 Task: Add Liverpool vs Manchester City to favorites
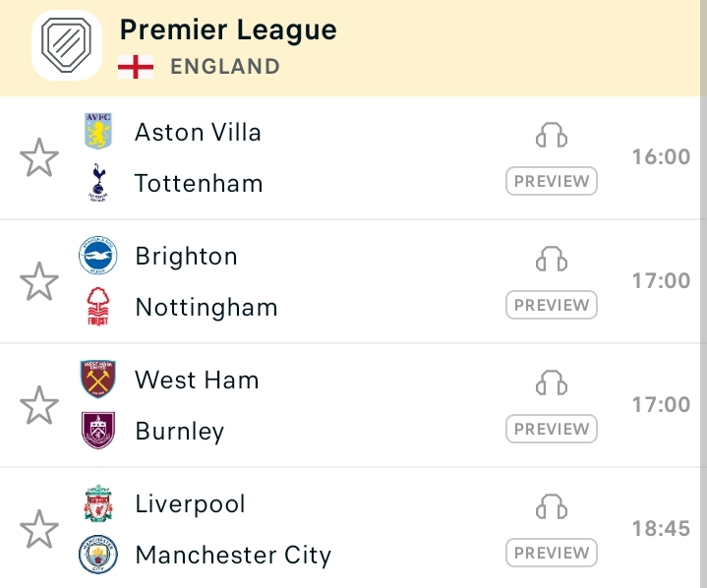(x=39, y=529)
